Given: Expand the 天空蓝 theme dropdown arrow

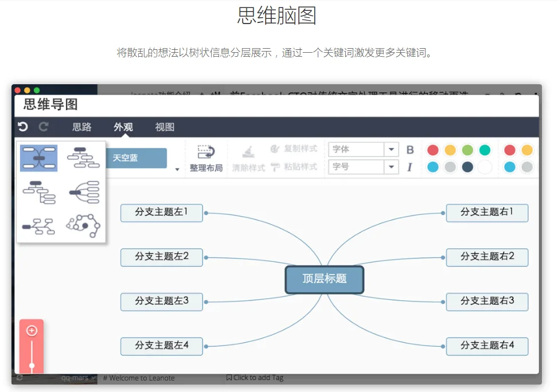Looking at the screenshot, I should pos(177,170).
